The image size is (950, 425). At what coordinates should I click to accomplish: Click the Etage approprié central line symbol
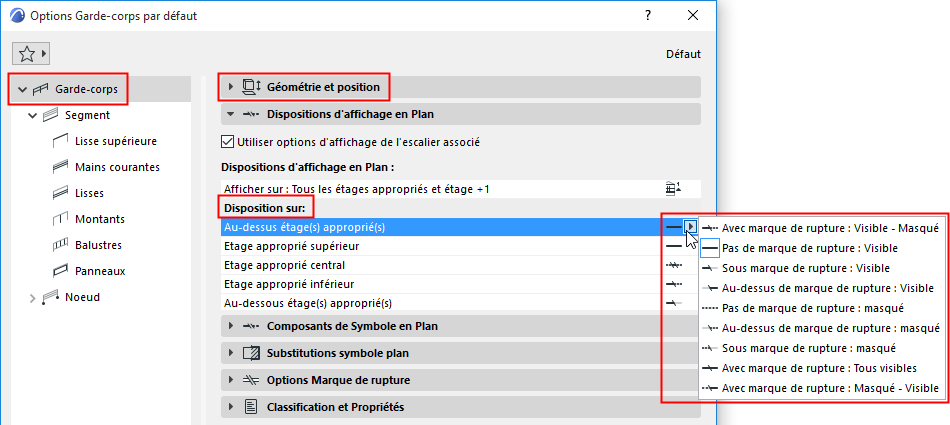pyautogui.click(x=674, y=265)
